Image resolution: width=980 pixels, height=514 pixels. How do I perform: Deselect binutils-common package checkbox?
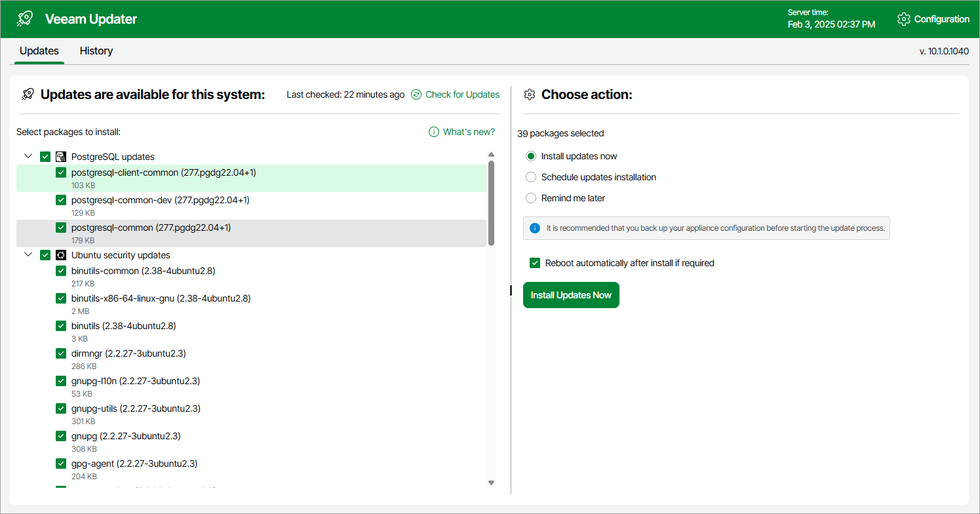[61, 271]
